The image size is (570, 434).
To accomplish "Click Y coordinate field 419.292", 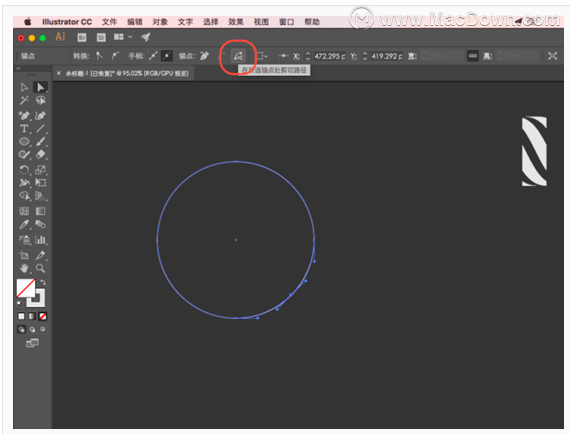I will 387,56.
